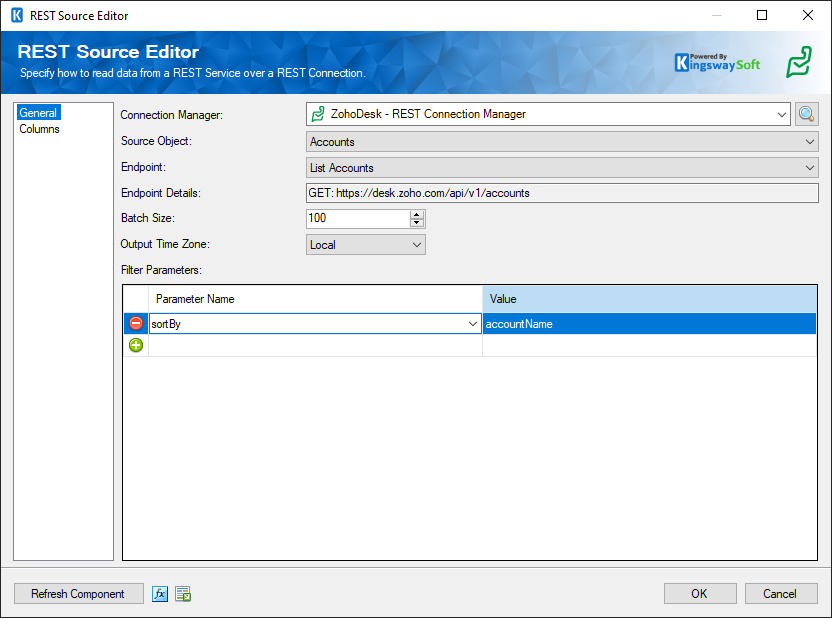Click the Endpoint Details text field
The image size is (832, 618).
[x=562, y=193]
